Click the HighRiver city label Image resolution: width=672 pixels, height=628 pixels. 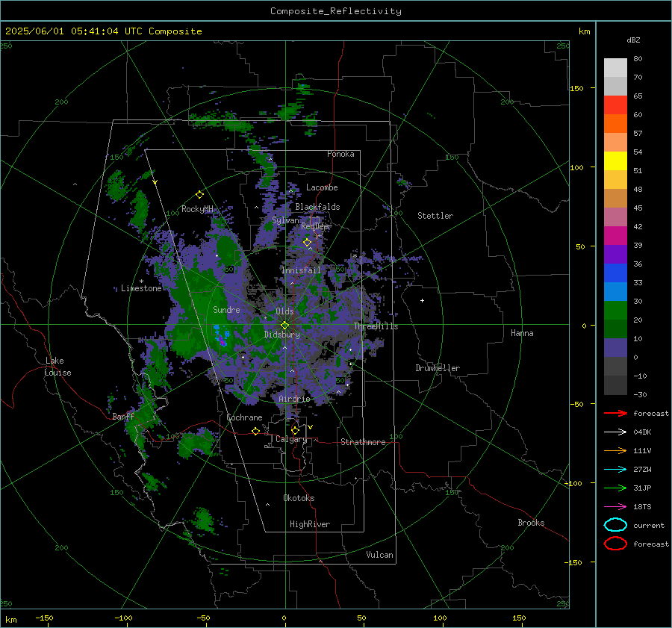(310, 524)
